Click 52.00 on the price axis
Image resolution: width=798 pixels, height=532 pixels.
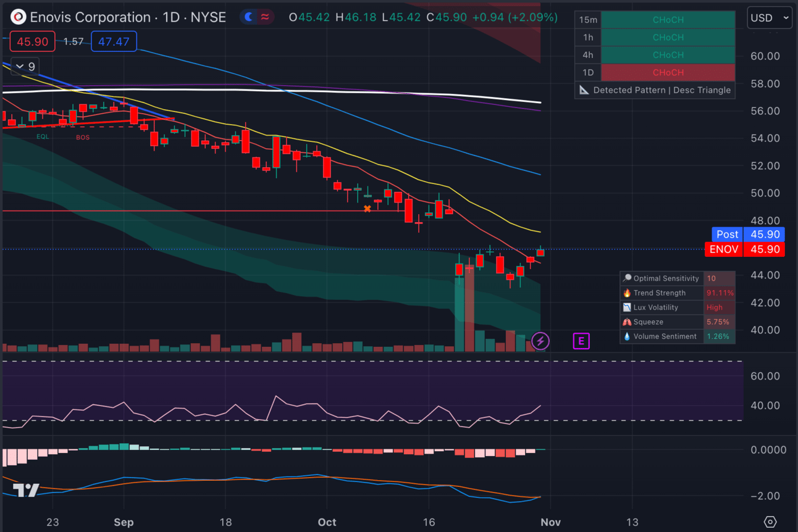(765, 165)
